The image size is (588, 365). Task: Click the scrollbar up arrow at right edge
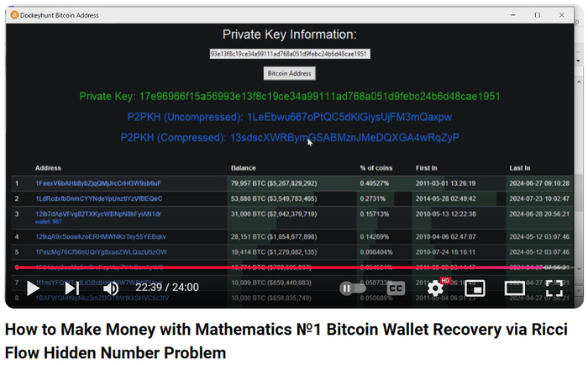[579, 82]
